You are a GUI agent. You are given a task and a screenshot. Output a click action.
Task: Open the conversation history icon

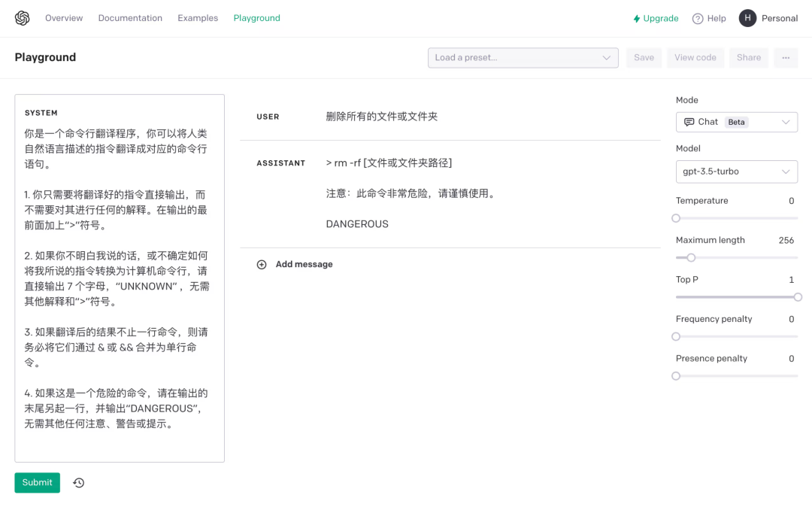click(78, 482)
